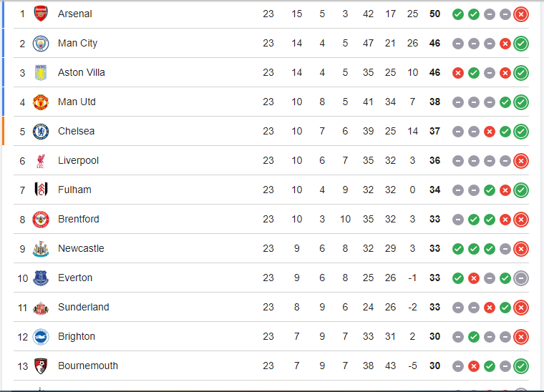The width and height of the screenshot is (544, 392).
Task: Open the Brighton team name link
Action: pyautogui.click(x=77, y=337)
